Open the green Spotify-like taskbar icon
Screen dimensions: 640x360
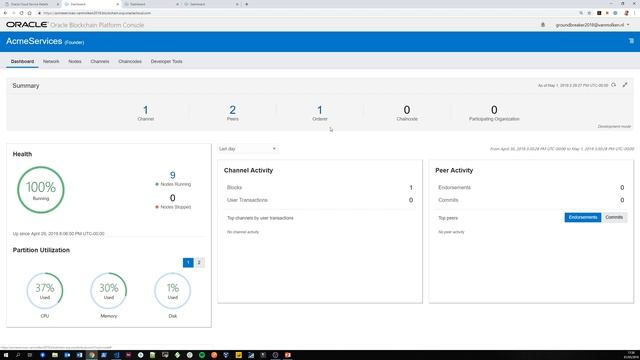pos(202,355)
